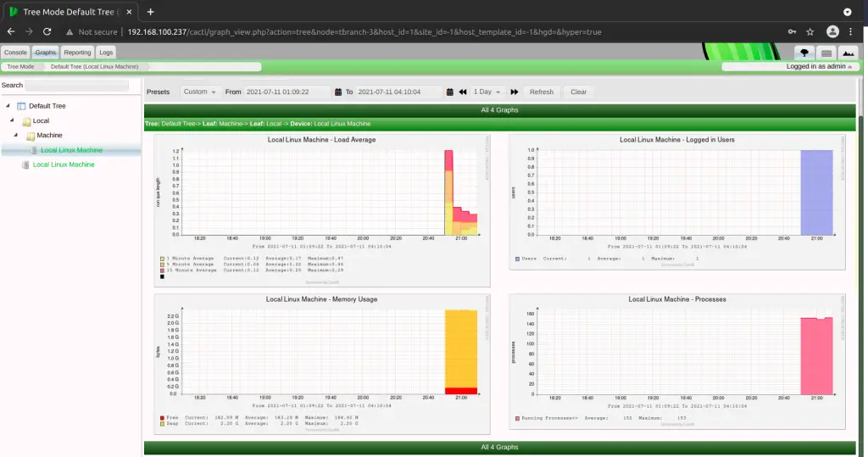Image resolution: width=868 pixels, height=457 pixels.
Task: Shift time span forward with fast-forward arrows
Action: pos(515,92)
